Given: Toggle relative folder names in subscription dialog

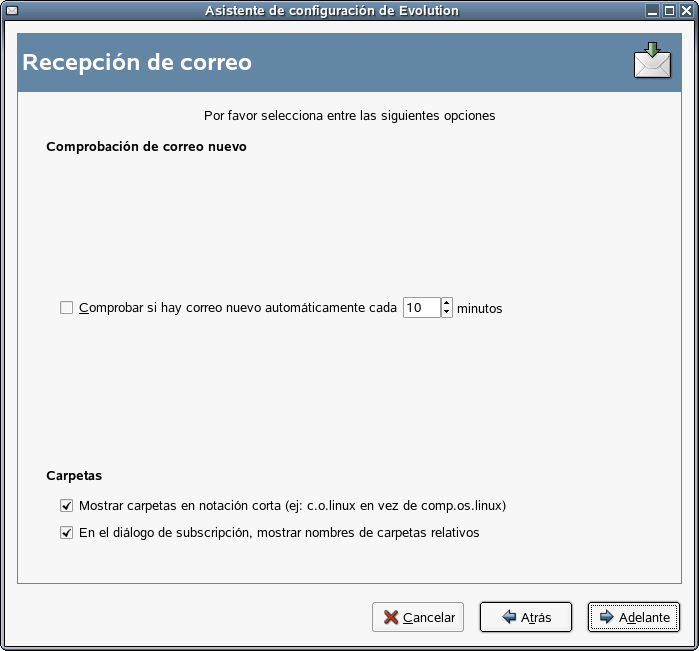Looking at the screenshot, I should point(66,532).
